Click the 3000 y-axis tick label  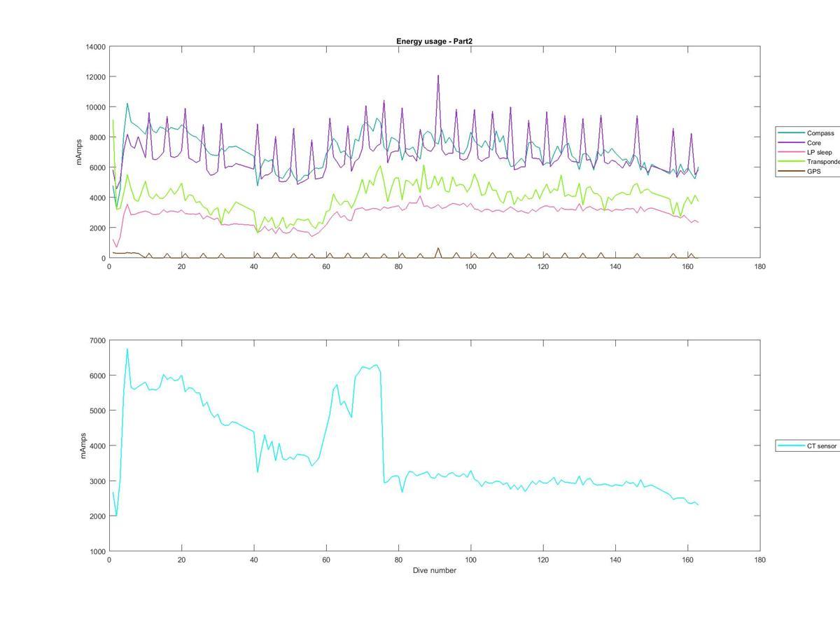pos(97,481)
